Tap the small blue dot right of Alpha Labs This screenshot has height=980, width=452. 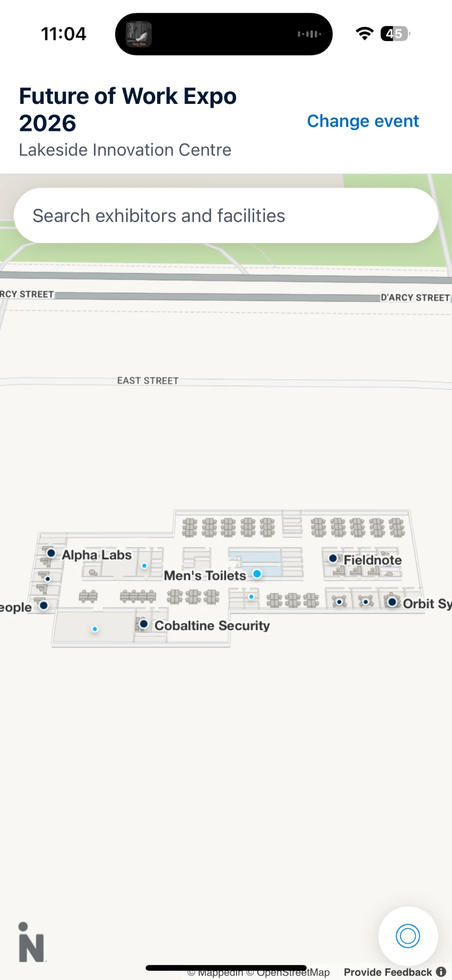click(144, 565)
